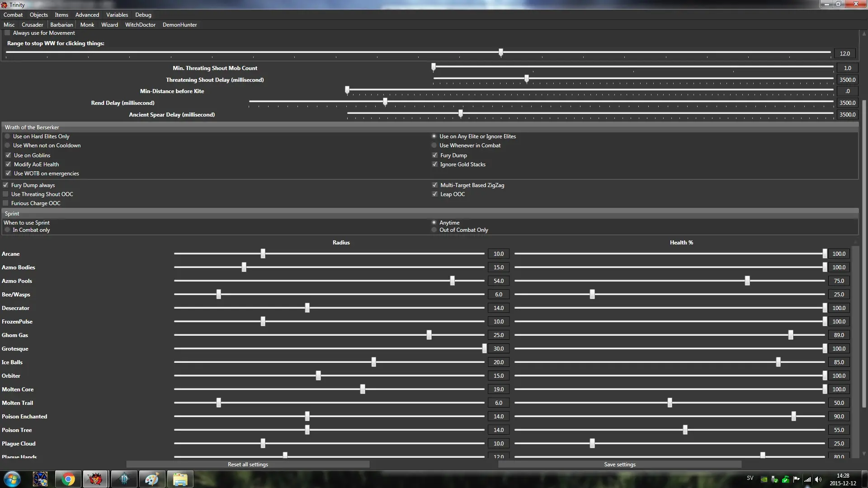Open the Items menu
The image size is (868, 488).
tap(61, 15)
